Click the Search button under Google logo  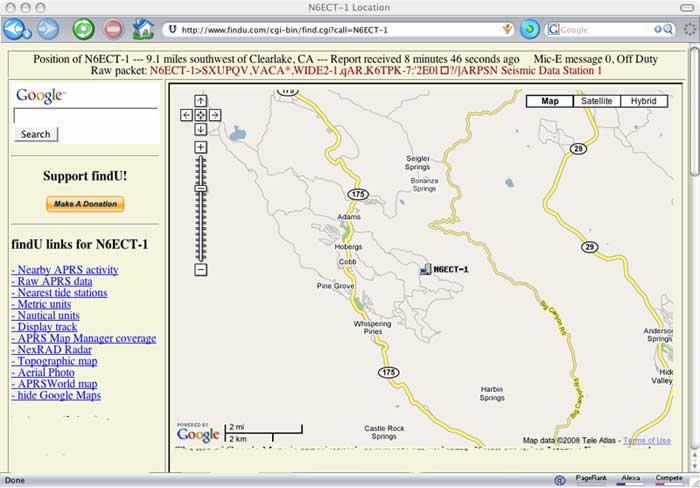tap(36, 134)
